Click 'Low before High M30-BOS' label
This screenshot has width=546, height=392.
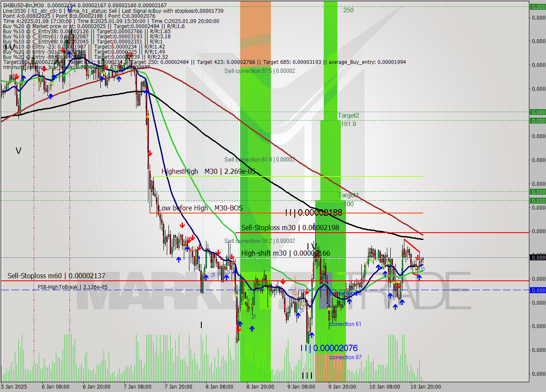[200, 208]
